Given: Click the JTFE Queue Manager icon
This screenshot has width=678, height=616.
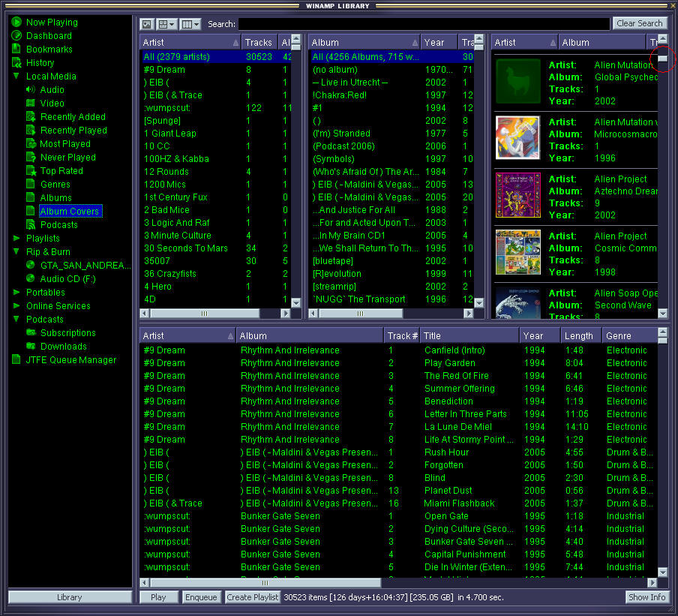Looking at the screenshot, I should [x=16, y=359].
